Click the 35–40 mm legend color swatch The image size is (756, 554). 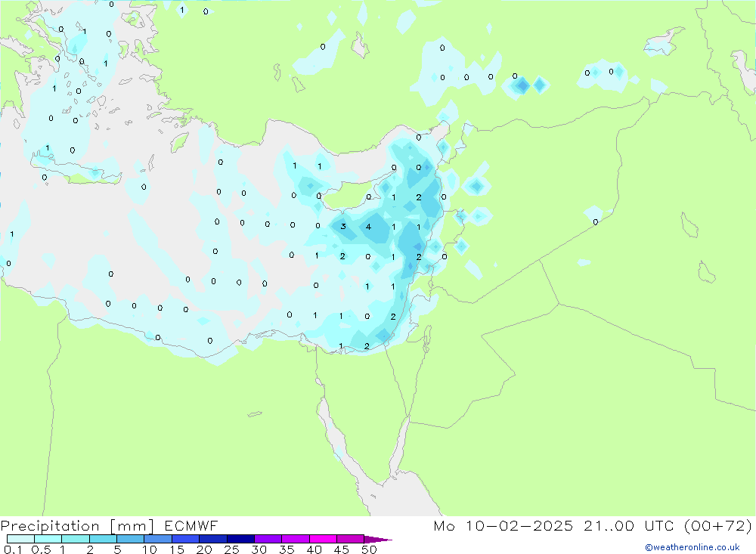(x=296, y=539)
